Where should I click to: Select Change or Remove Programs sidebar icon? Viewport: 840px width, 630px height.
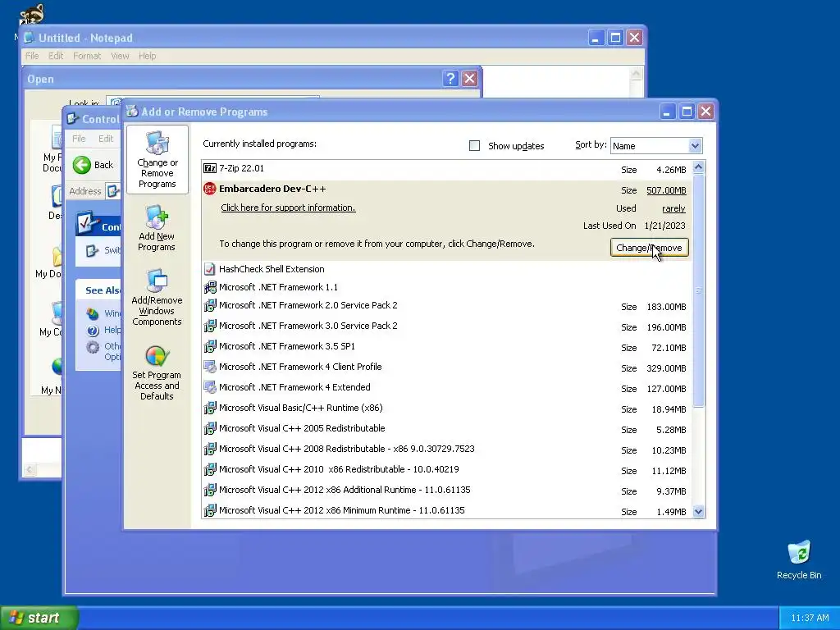157,159
